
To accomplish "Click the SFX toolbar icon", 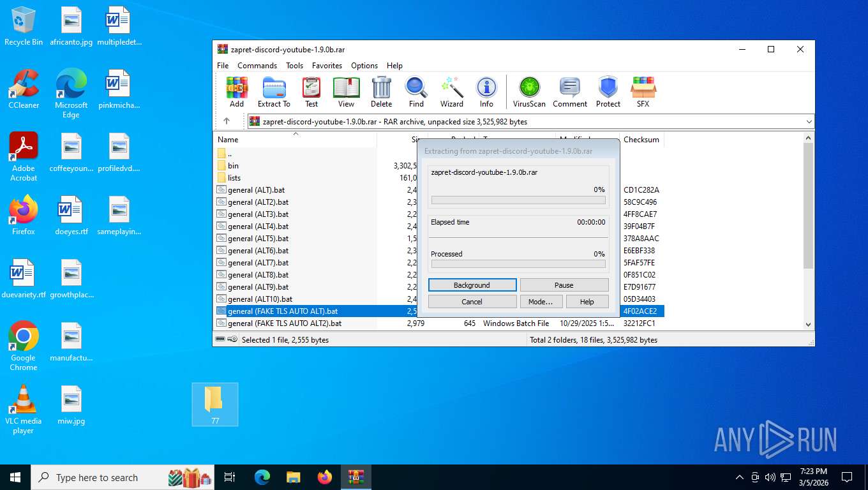I will click(643, 93).
